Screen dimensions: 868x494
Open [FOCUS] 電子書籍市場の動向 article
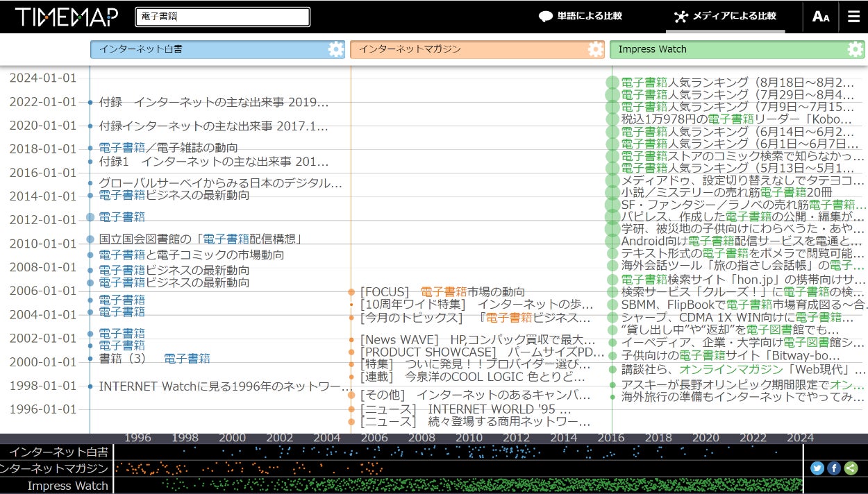tap(442, 292)
